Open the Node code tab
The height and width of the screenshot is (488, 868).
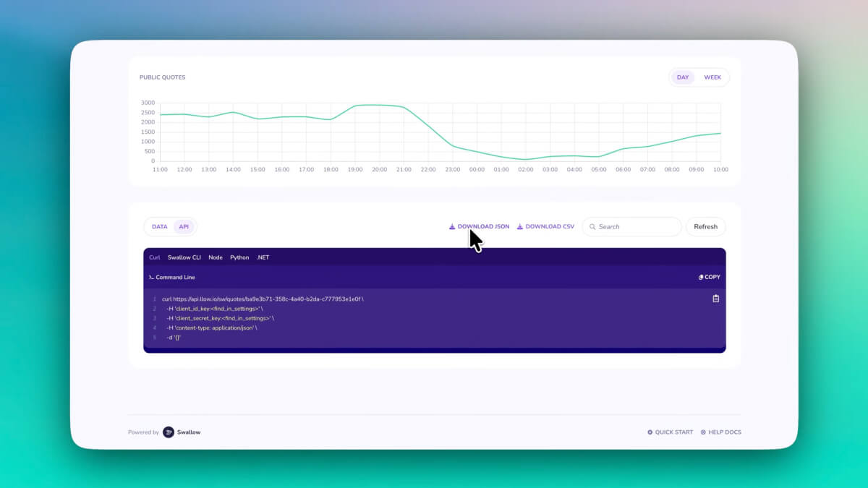(216, 257)
